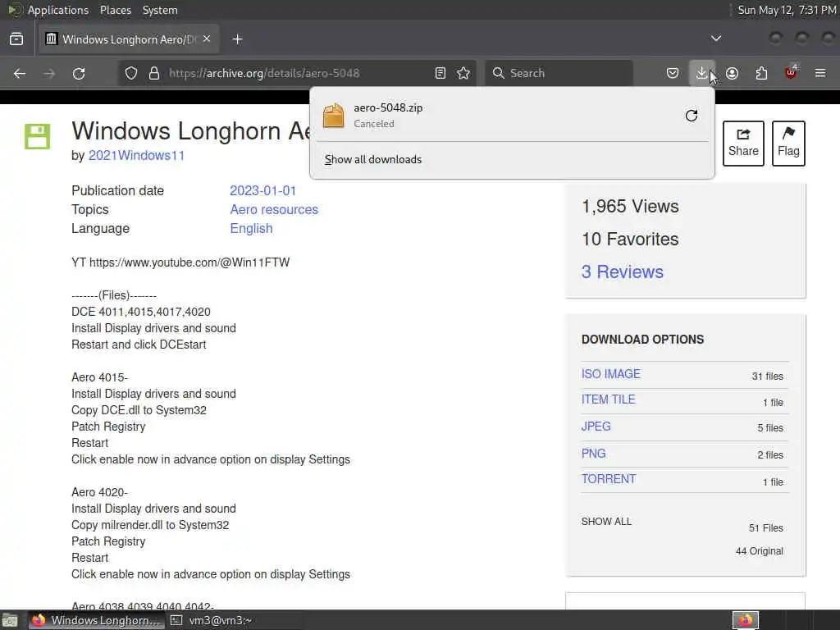Open the Applications menu
Image resolution: width=840 pixels, height=630 pixels.
pyautogui.click(x=58, y=10)
